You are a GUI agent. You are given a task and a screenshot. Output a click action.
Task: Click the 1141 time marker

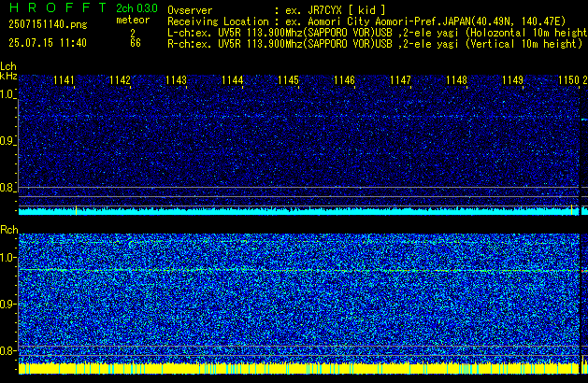pyautogui.click(x=64, y=80)
